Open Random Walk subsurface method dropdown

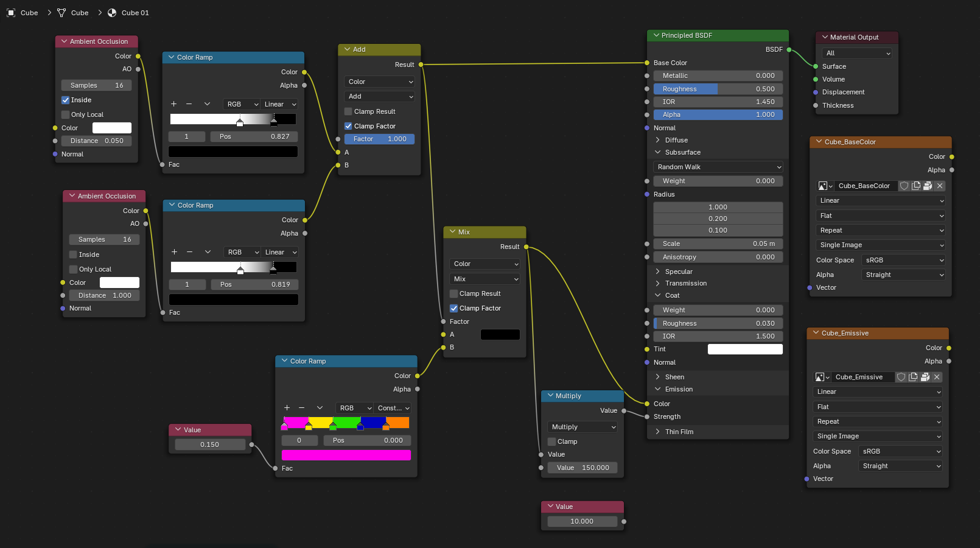(x=718, y=167)
